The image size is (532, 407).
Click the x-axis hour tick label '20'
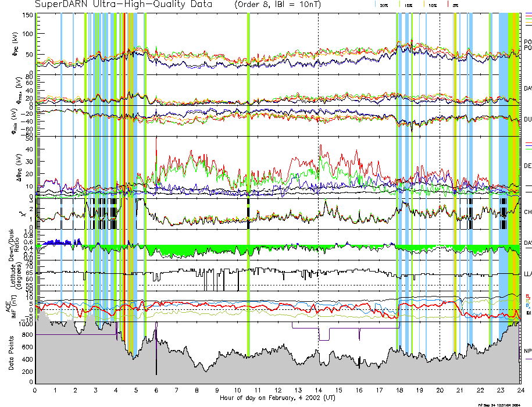pyautogui.click(x=440, y=390)
